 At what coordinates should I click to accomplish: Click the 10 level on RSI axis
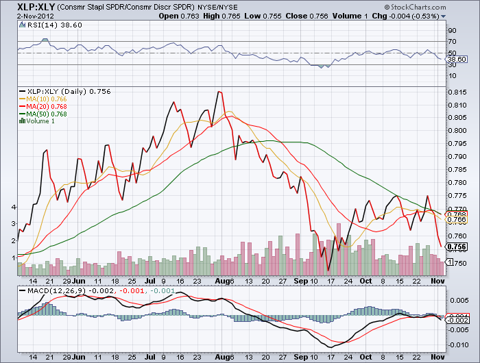click(x=452, y=76)
